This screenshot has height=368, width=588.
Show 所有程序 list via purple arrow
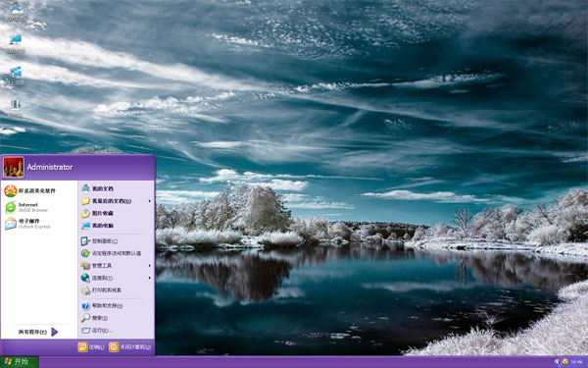(x=55, y=332)
